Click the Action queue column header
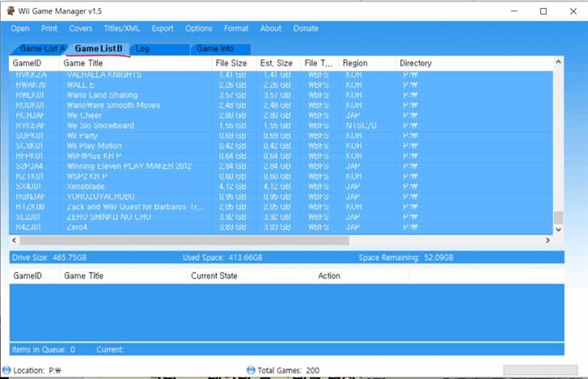Viewport: 588px width, 379px height. pyautogui.click(x=362, y=276)
